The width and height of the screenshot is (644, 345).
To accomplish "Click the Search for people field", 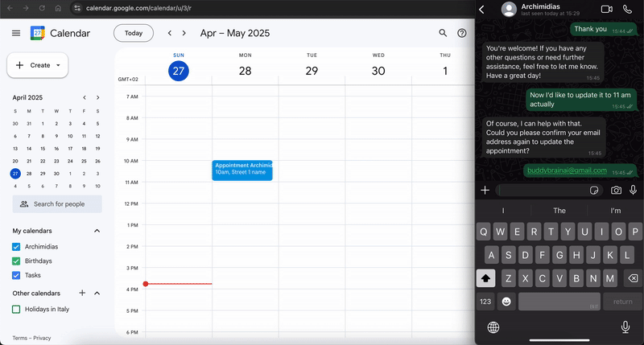I will tap(57, 204).
